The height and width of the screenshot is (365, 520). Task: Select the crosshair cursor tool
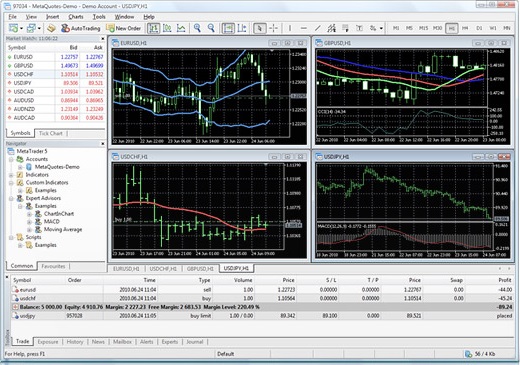pos(273,28)
